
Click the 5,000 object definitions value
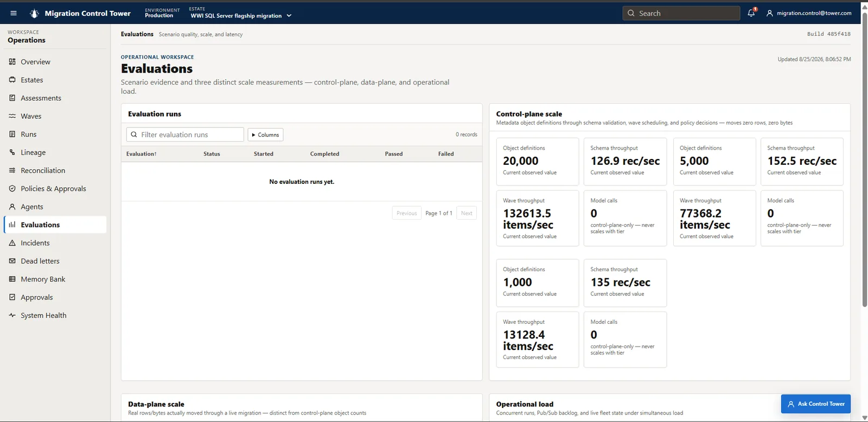tap(694, 161)
